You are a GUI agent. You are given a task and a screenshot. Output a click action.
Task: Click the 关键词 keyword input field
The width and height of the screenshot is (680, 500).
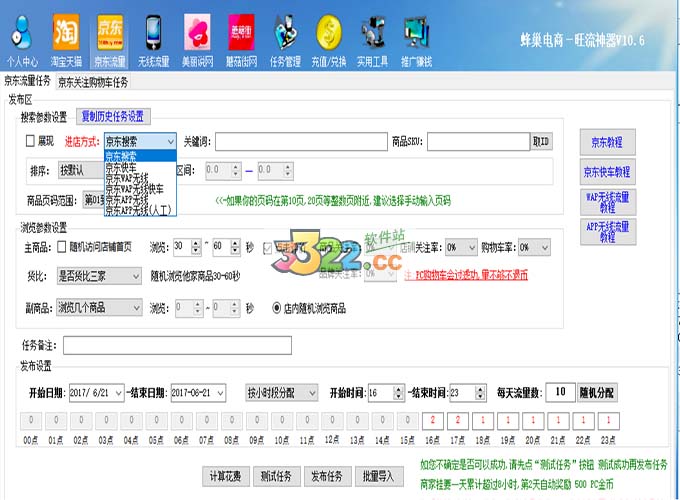click(x=301, y=142)
